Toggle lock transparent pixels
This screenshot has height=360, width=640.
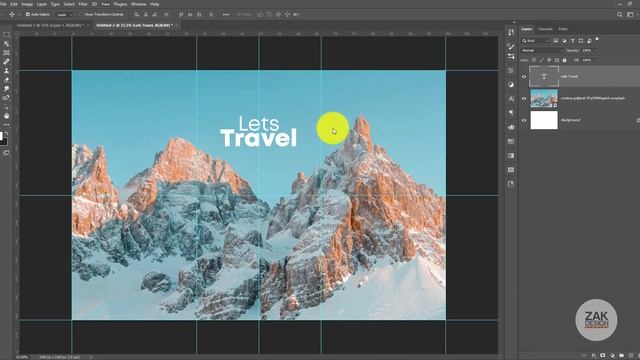(x=534, y=60)
